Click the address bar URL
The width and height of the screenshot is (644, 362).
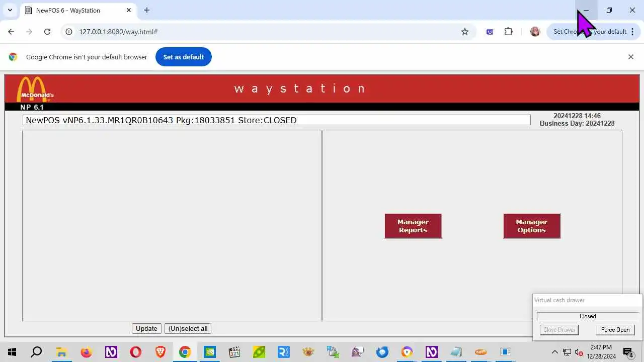pyautogui.click(x=118, y=32)
